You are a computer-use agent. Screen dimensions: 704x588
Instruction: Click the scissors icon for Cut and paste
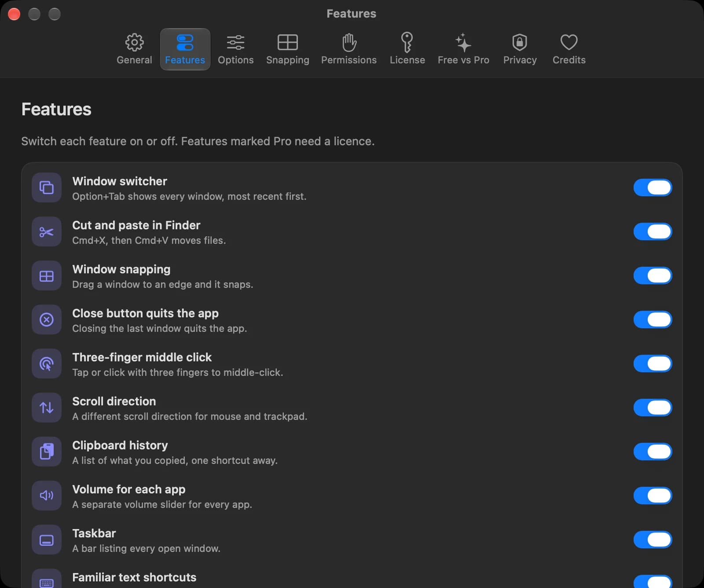[47, 232]
